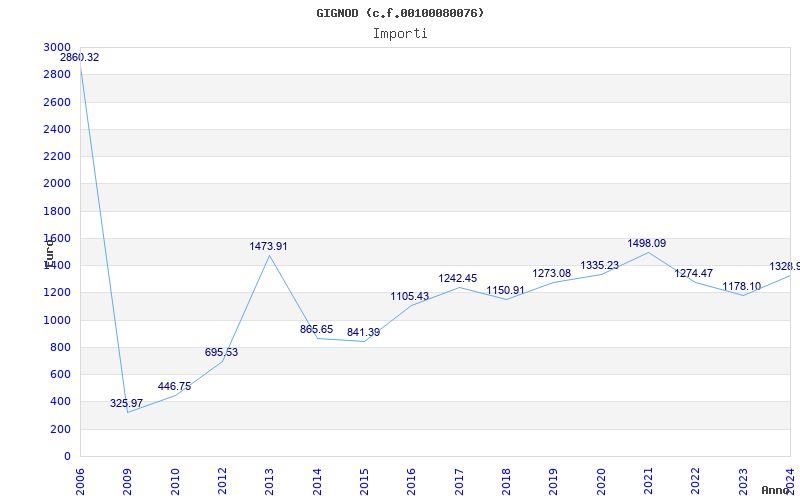Click the 2000 y-axis tick label
800x500 pixels.
pyautogui.click(x=57, y=184)
